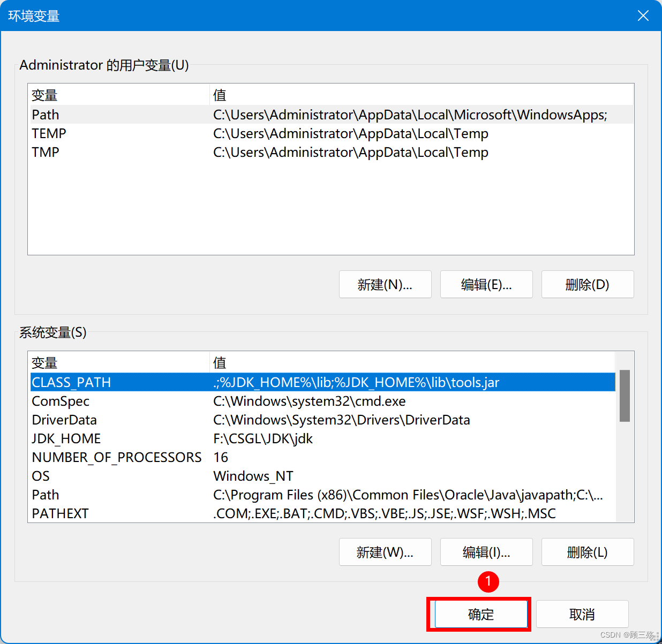Screen dimensions: 662x644
Task: Select the JDK_HOME system variable
Action: coord(323,438)
